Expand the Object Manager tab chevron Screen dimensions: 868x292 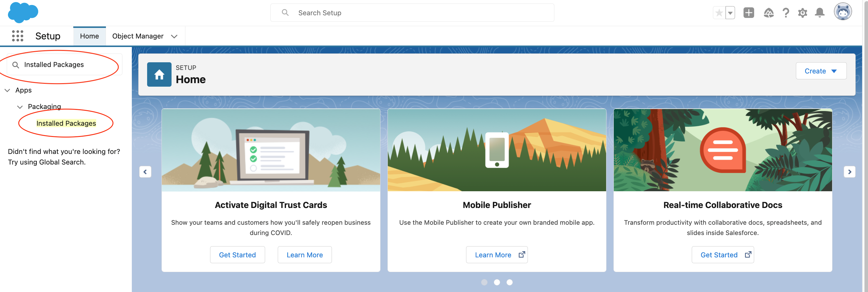[x=174, y=36]
